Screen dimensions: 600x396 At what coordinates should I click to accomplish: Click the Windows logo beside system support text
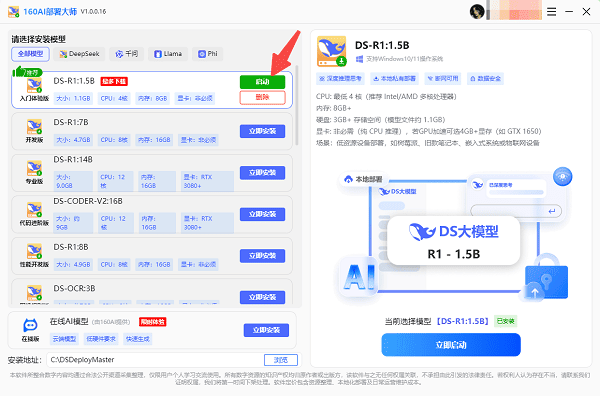(x=359, y=59)
